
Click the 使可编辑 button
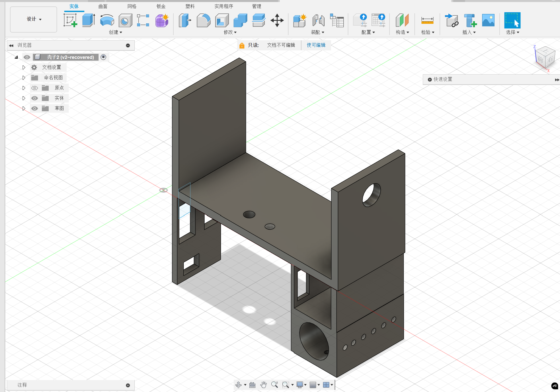point(316,45)
